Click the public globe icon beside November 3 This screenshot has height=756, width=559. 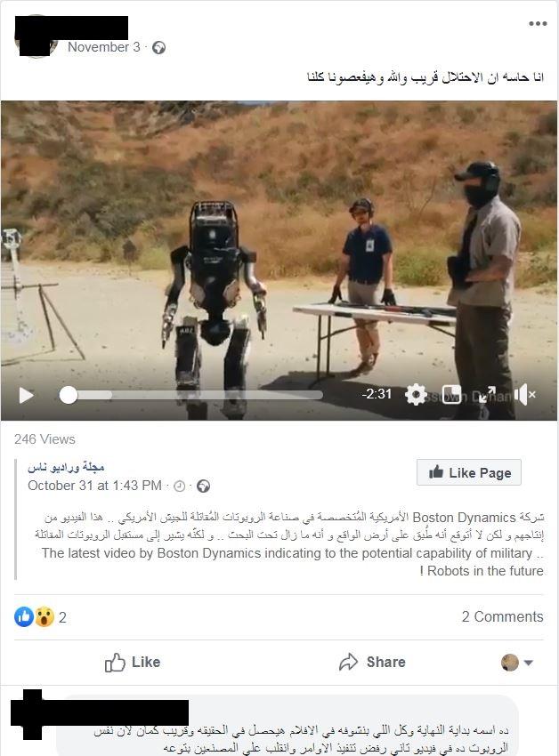pos(158,48)
